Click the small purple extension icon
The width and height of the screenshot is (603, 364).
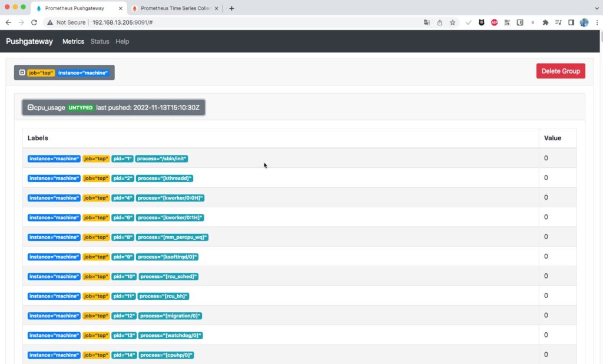click(532, 22)
